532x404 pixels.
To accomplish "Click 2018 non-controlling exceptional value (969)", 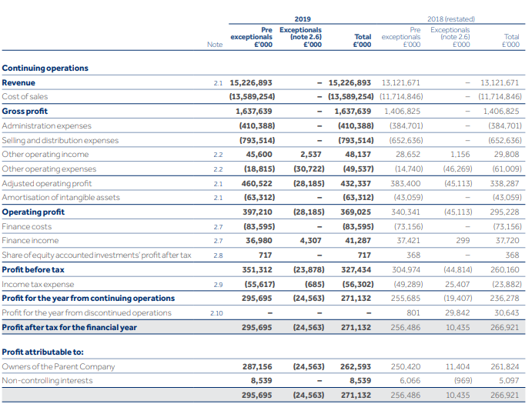I will pyautogui.click(x=463, y=381).
